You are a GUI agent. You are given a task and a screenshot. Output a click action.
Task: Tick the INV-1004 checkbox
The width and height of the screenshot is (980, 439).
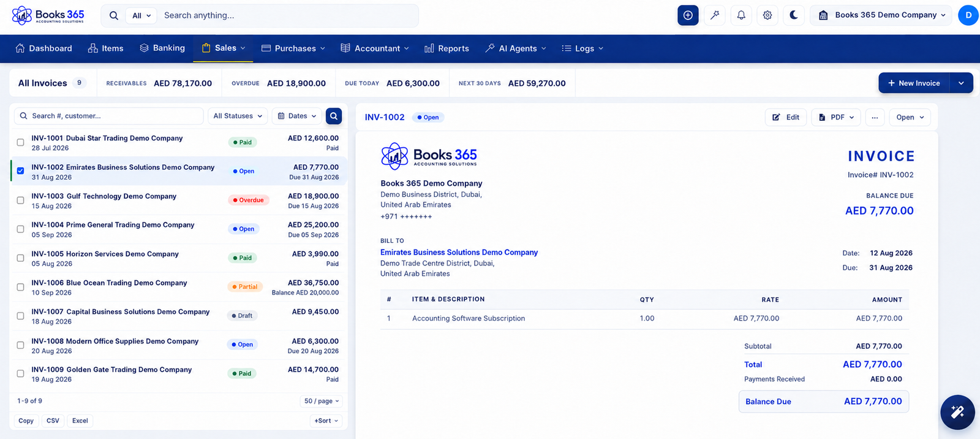[x=20, y=229]
